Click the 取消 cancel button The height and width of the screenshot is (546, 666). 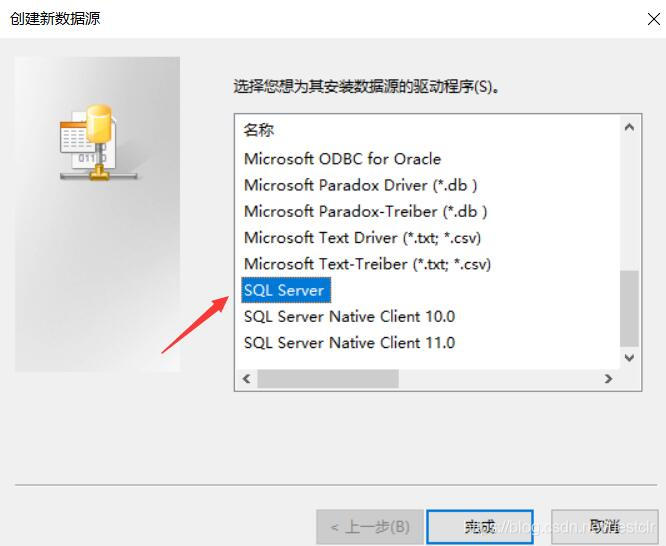605,527
